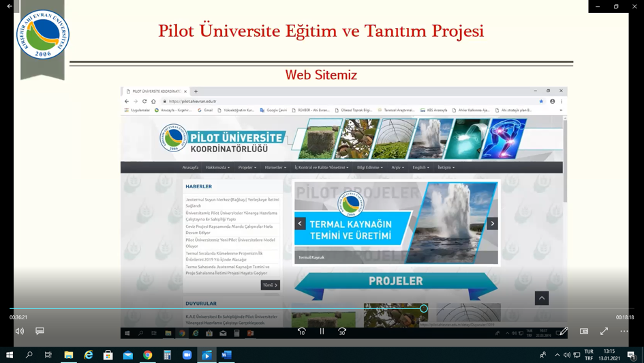The height and width of the screenshot is (363, 644).
Task: Select the Pilot Üniversite Koordinatörlüğü browser tab
Action: tap(156, 91)
